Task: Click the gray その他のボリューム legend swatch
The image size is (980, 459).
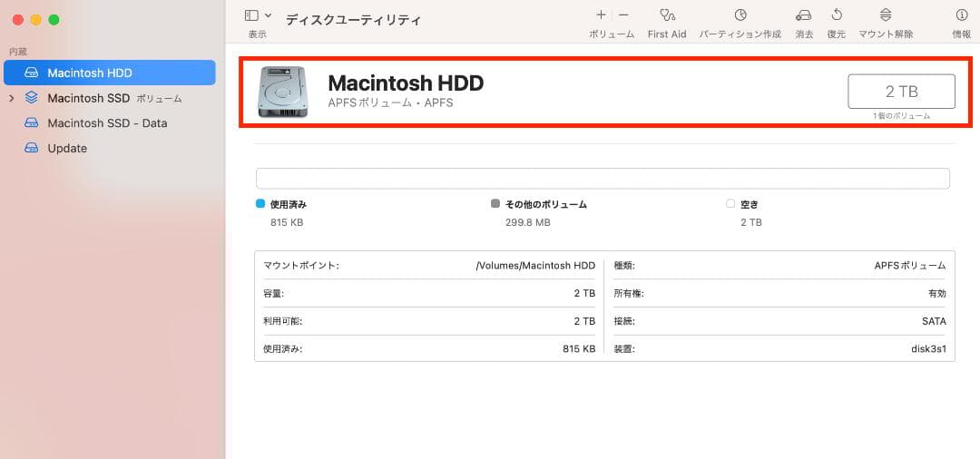Action: (495, 203)
